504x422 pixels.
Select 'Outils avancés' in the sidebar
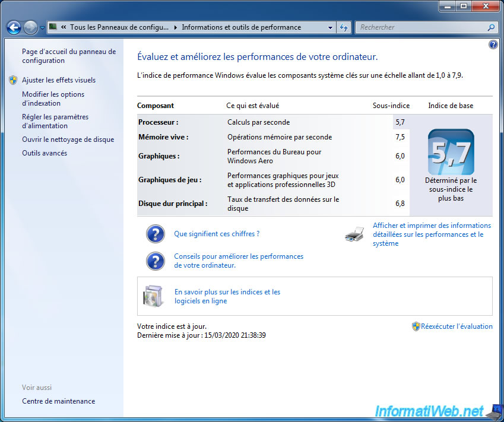click(45, 153)
